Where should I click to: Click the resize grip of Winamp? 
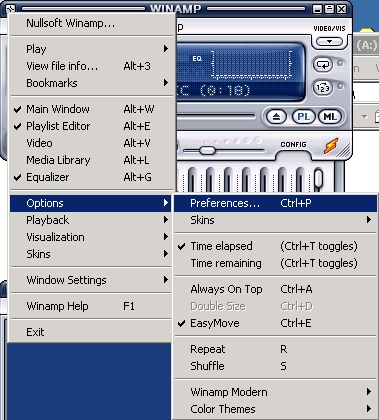(x=344, y=151)
